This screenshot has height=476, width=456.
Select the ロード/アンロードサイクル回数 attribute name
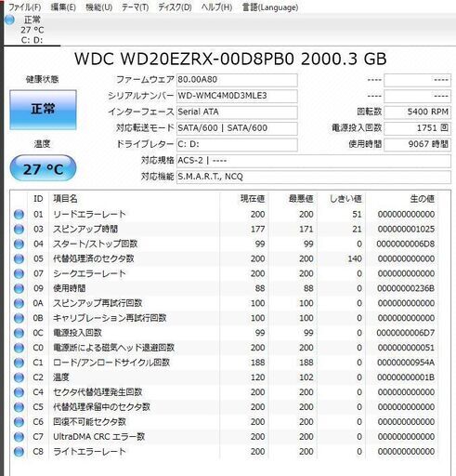click(111, 363)
